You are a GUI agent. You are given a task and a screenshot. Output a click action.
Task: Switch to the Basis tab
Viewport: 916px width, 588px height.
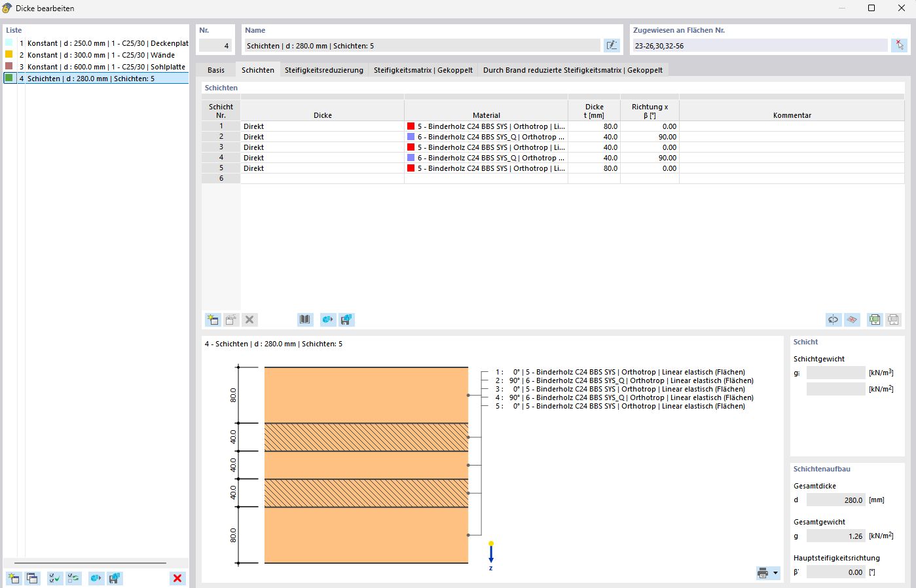pyautogui.click(x=216, y=70)
